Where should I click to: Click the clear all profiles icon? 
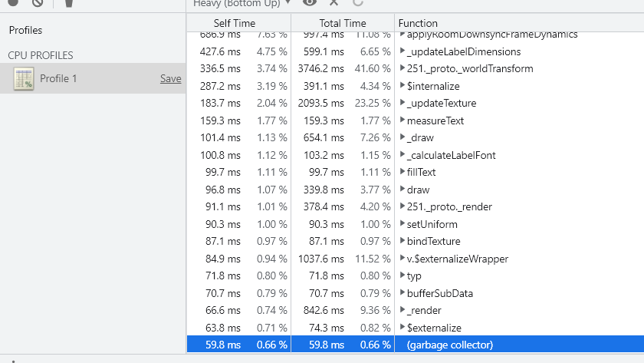pos(37,3)
